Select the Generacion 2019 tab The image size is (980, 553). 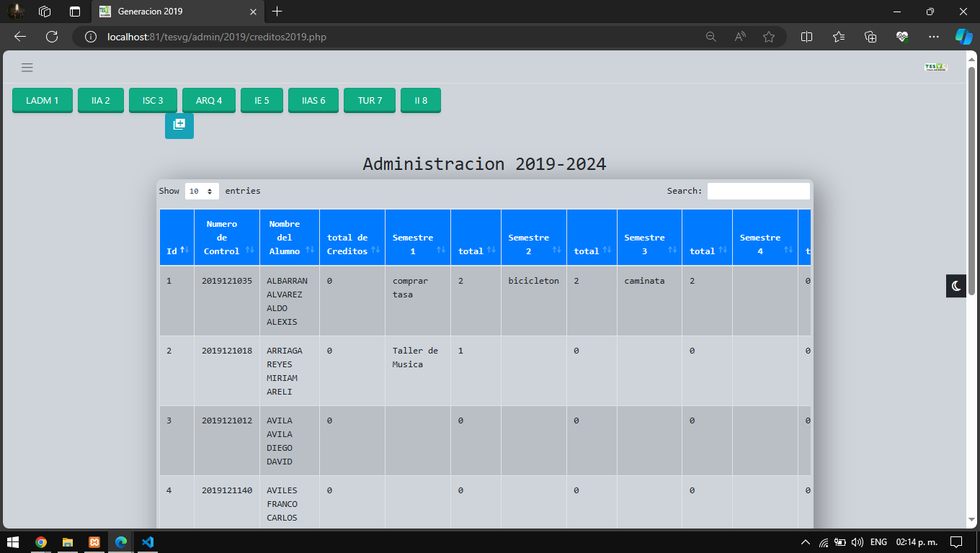[177, 12]
